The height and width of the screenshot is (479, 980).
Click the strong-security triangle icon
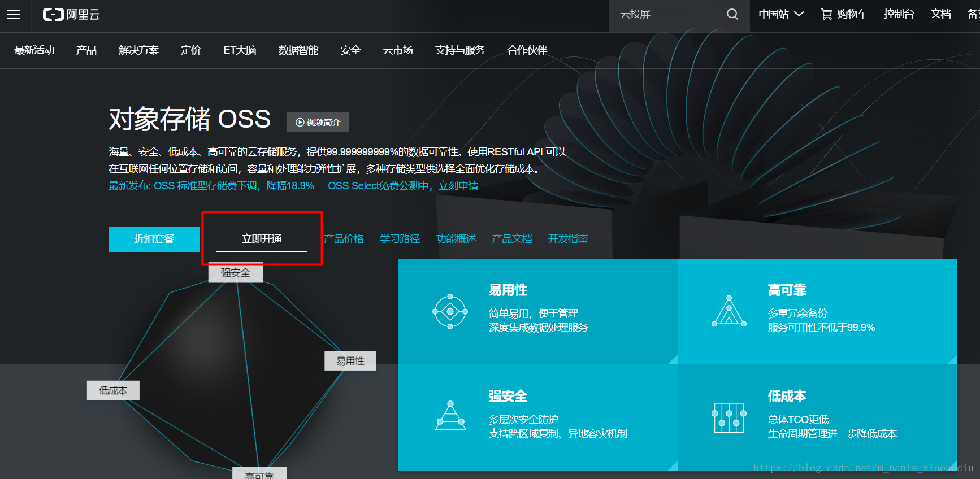[x=450, y=416]
